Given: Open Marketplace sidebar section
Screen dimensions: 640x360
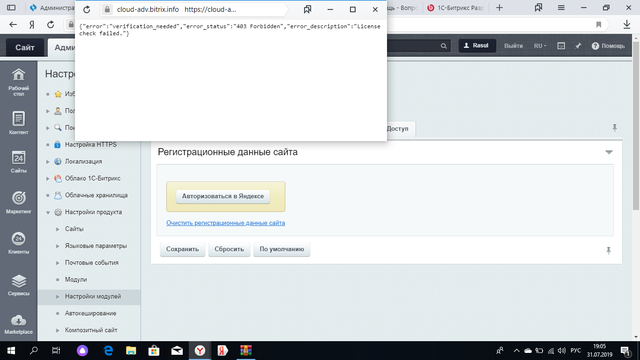Looking at the screenshot, I should coord(18,324).
